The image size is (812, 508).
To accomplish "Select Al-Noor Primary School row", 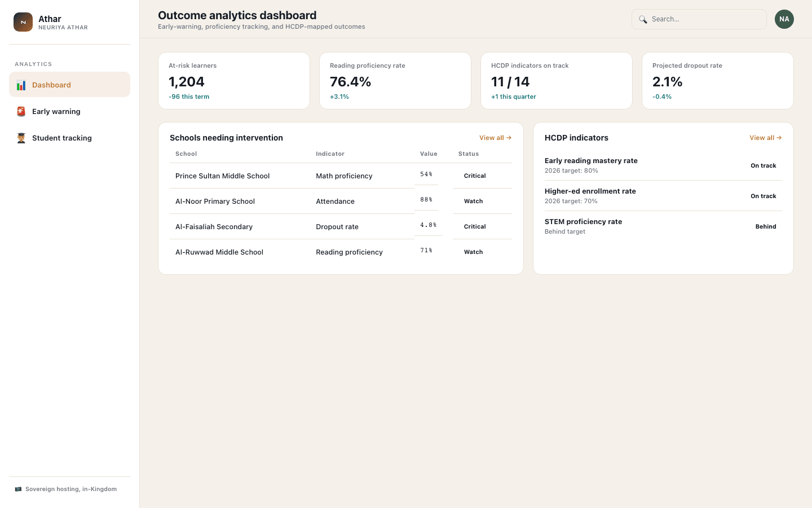I will pos(341,201).
